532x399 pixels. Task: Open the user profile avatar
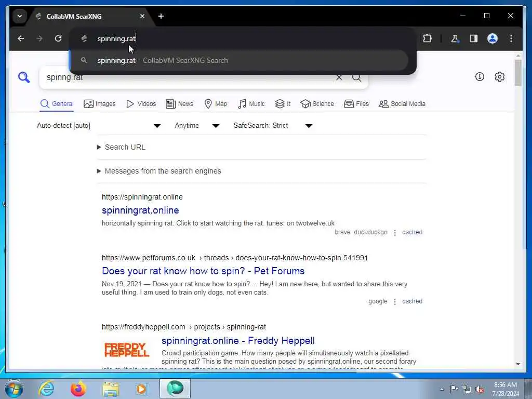coord(493,38)
